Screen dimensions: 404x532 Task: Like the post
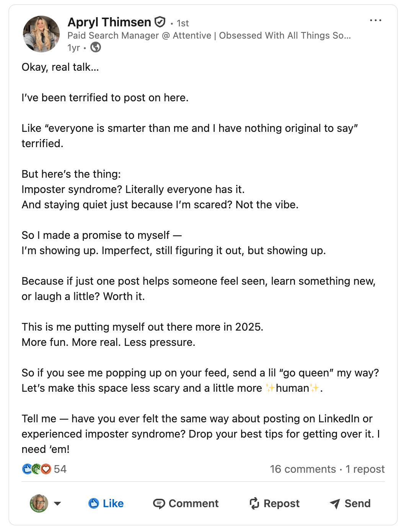pyautogui.click(x=106, y=503)
